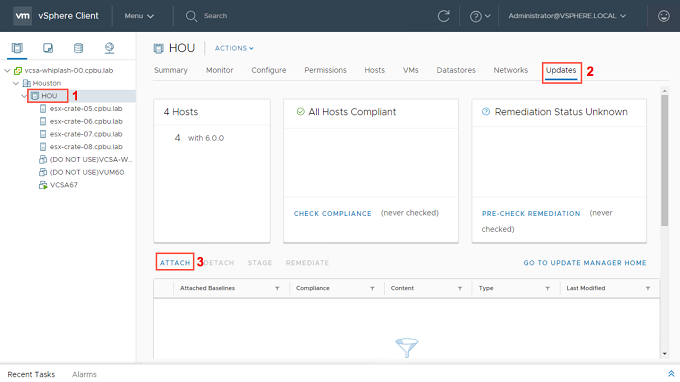
Task: Click ATTACH to attach a baseline
Action: [x=175, y=263]
